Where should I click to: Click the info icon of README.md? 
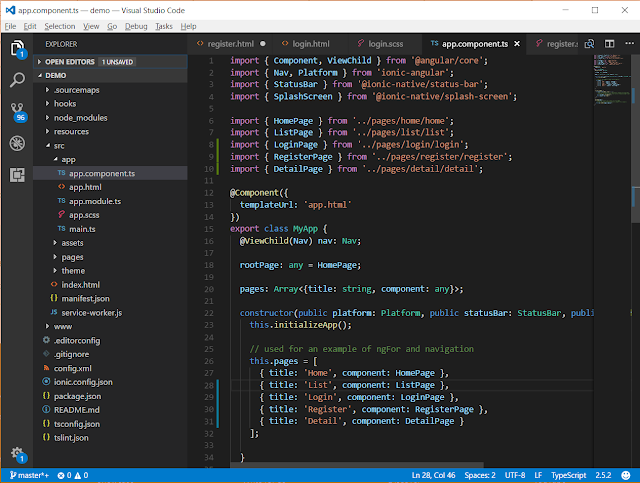pos(46,409)
